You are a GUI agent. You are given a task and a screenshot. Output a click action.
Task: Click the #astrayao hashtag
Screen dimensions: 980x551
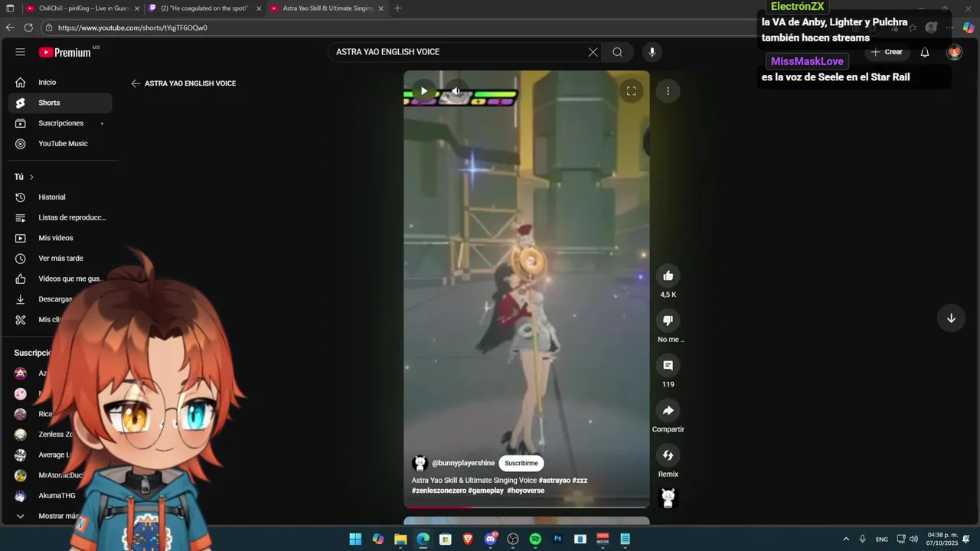[554, 481]
